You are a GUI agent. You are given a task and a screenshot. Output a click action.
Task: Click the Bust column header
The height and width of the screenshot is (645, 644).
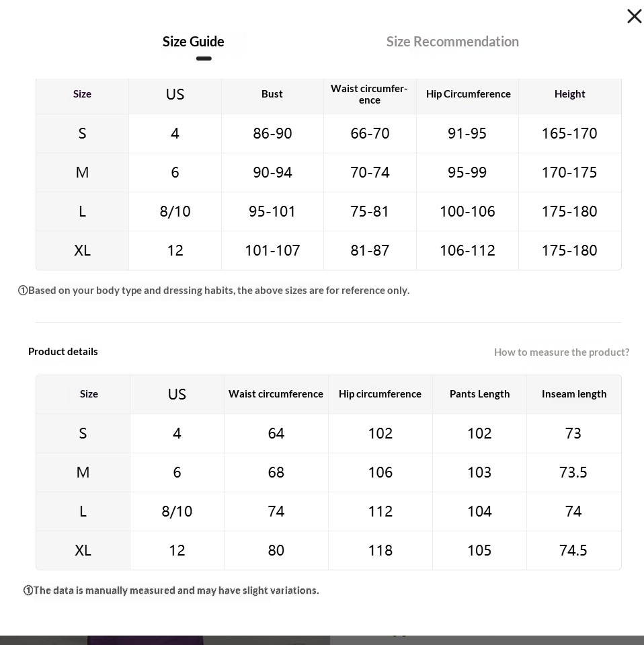pyautogui.click(x=272, y=94)
